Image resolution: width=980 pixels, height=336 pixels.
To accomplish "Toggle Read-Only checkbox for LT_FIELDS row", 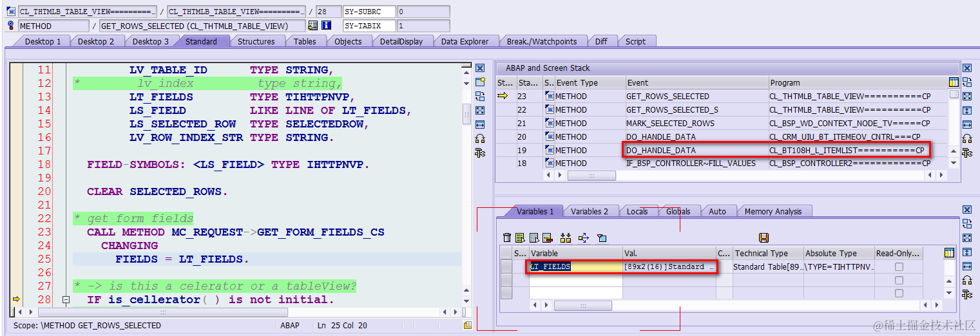I will click(899, 266).
